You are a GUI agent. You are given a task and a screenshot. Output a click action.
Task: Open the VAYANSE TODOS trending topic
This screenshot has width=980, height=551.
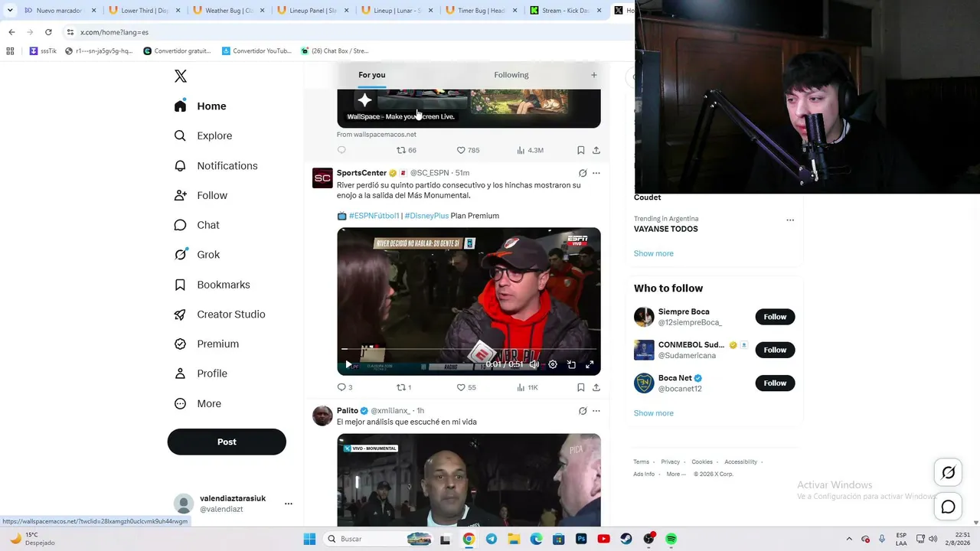point(665,229)
